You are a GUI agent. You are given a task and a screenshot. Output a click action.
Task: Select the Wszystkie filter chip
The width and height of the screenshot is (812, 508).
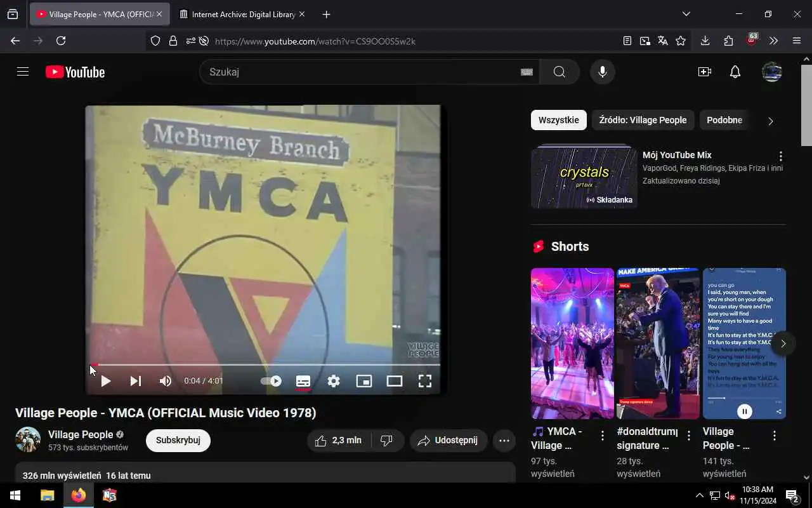click(558, 120)
